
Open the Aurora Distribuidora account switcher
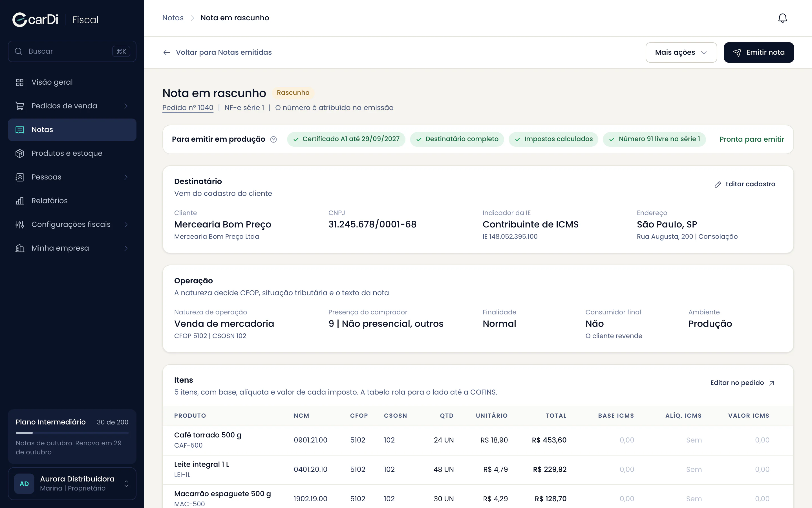(x=72, y=483)
